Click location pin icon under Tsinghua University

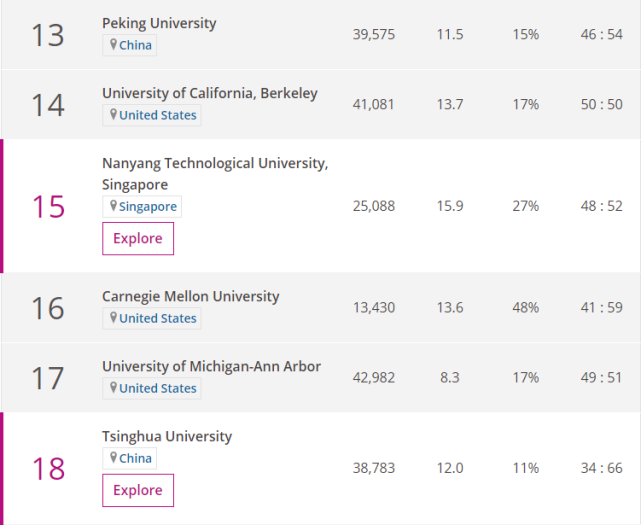point(114,458)
